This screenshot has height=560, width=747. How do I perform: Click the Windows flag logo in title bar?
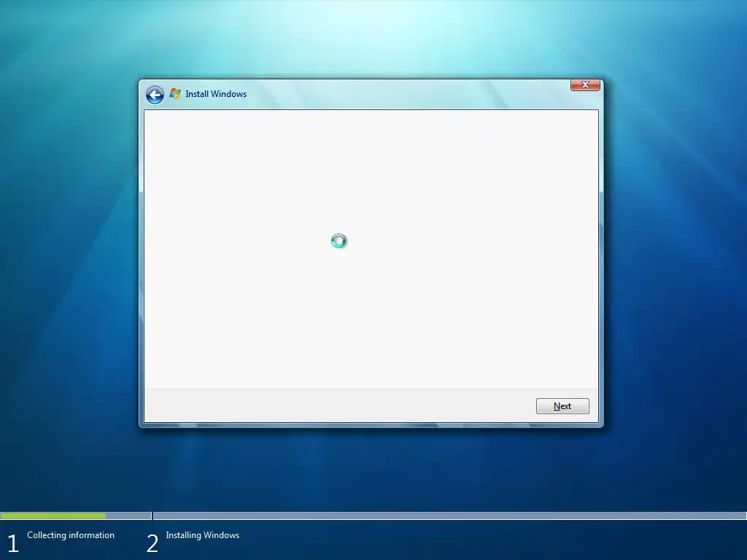coord(175,94)
